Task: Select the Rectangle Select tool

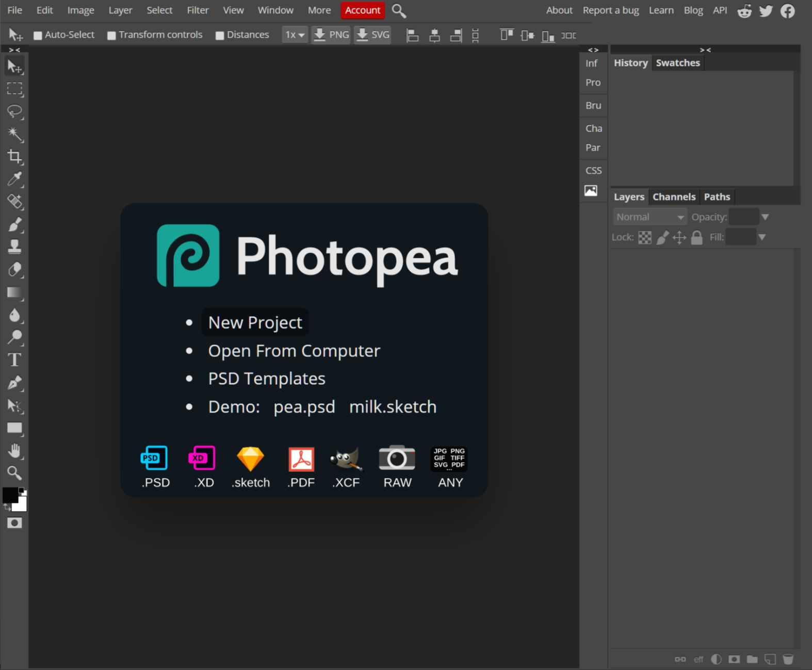Action: click(14, 89)
